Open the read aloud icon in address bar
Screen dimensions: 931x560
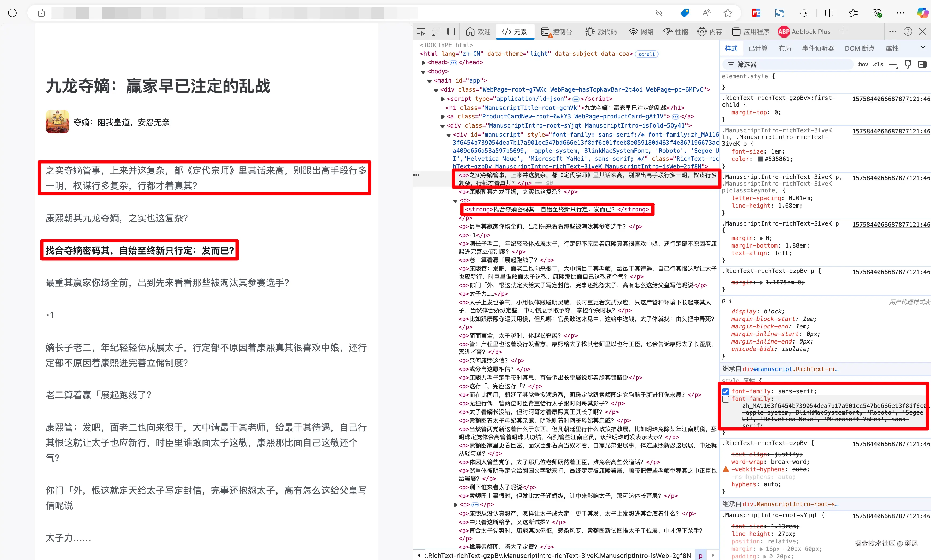(706, 13)
